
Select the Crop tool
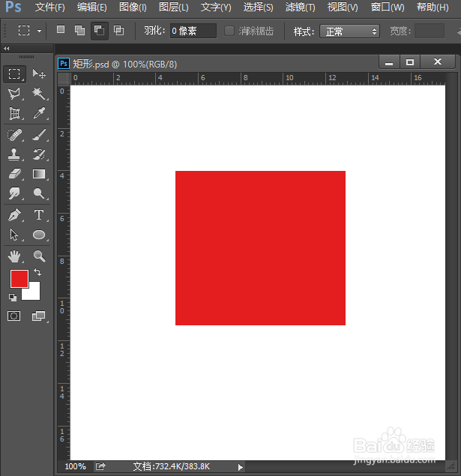tap(14, 113)
